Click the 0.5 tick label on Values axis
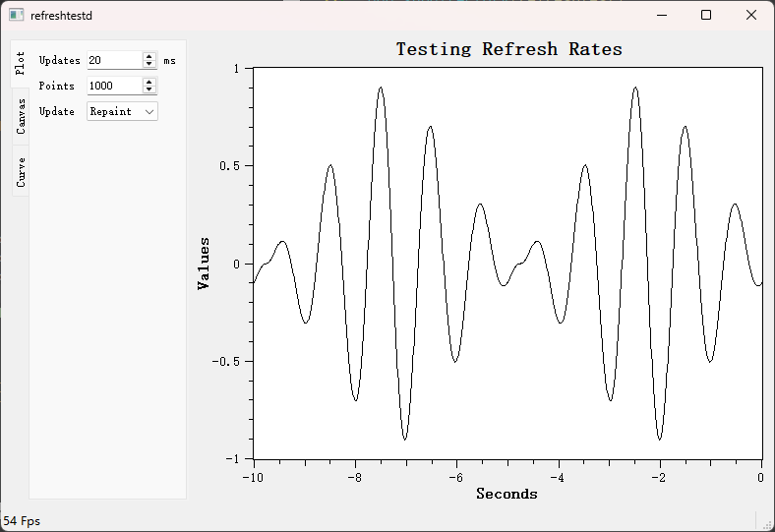 (x=229, y=166)
